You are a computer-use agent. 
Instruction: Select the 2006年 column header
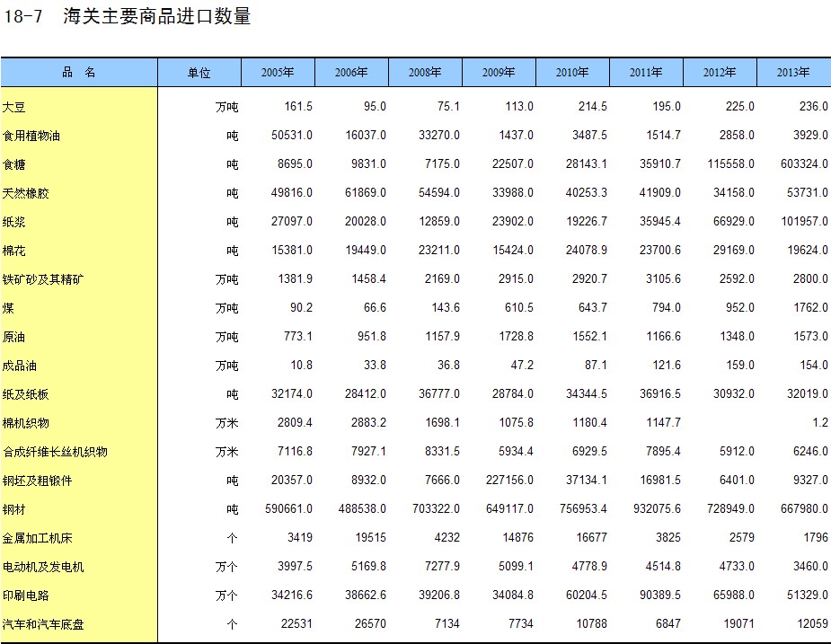click(351, 72)
